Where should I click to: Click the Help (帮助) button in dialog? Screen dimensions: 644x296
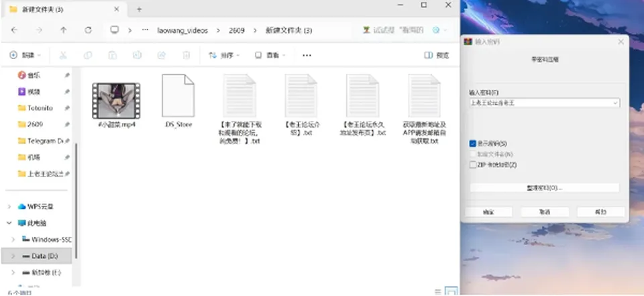point(601,212)
